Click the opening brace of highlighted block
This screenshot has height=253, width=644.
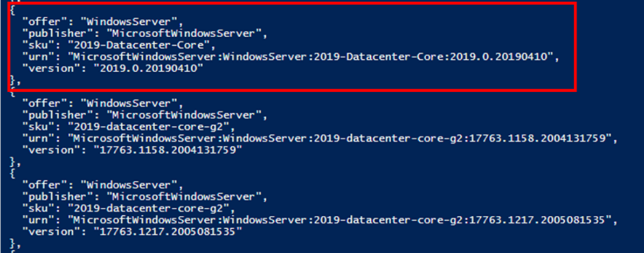click(12, 10)
